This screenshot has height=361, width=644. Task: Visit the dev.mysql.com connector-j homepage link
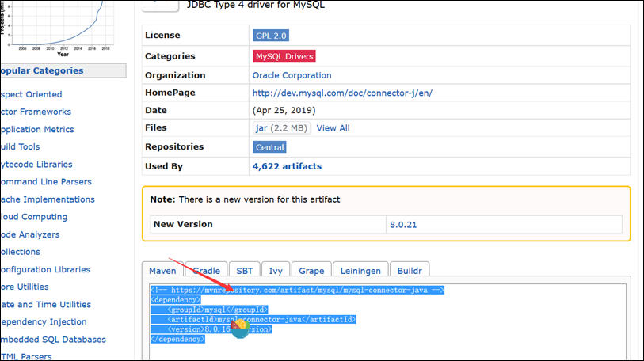(342, 93)
